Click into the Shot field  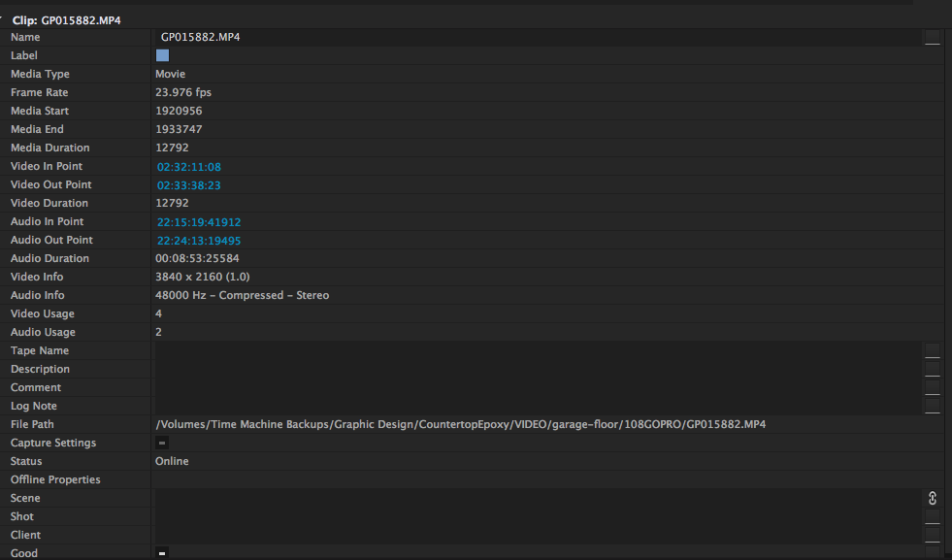click(x=538, y=516)
